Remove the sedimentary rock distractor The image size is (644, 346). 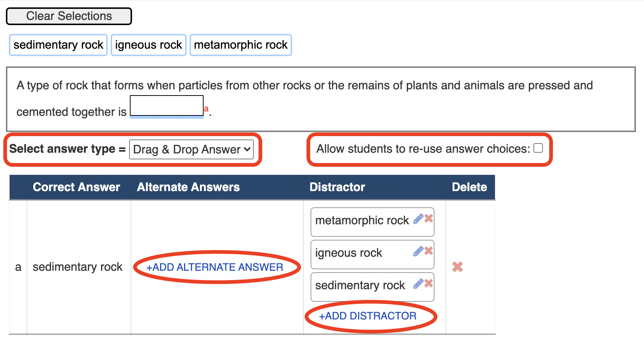pyautogui.click(x=429, y=283)
